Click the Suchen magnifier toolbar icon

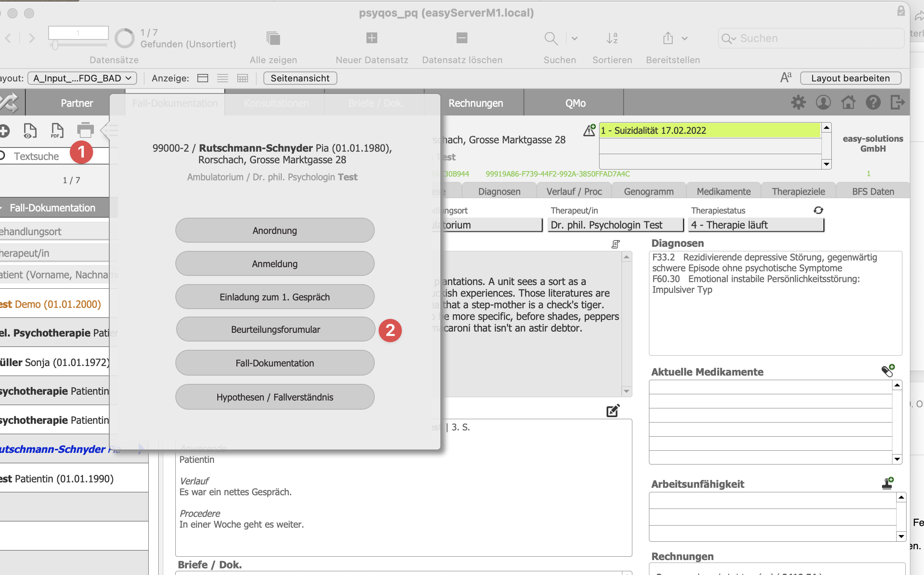(551, 38)
